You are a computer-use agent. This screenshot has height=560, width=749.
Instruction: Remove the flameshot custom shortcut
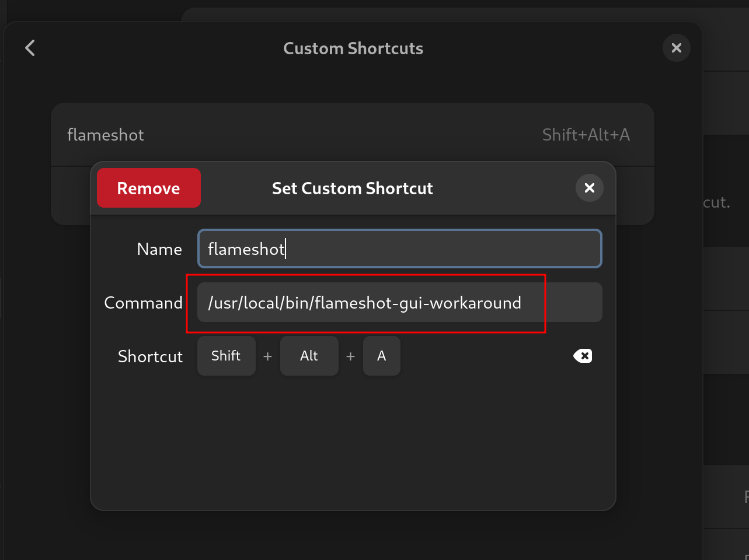tap(149, 188)
